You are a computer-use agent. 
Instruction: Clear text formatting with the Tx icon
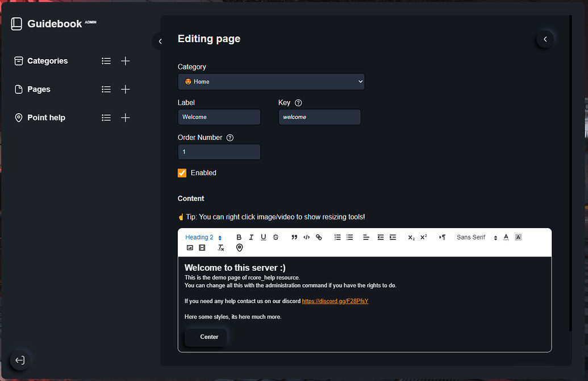point(221,247)
